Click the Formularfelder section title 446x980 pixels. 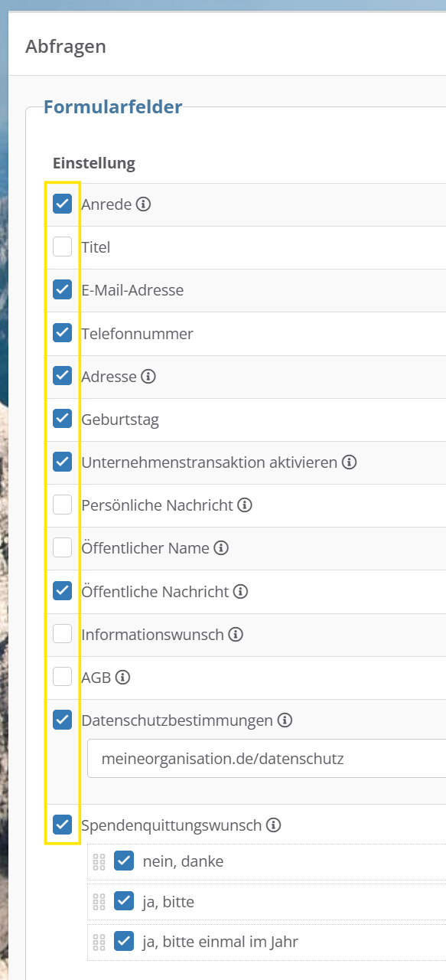pyautogui.click(x=113, y=106)
